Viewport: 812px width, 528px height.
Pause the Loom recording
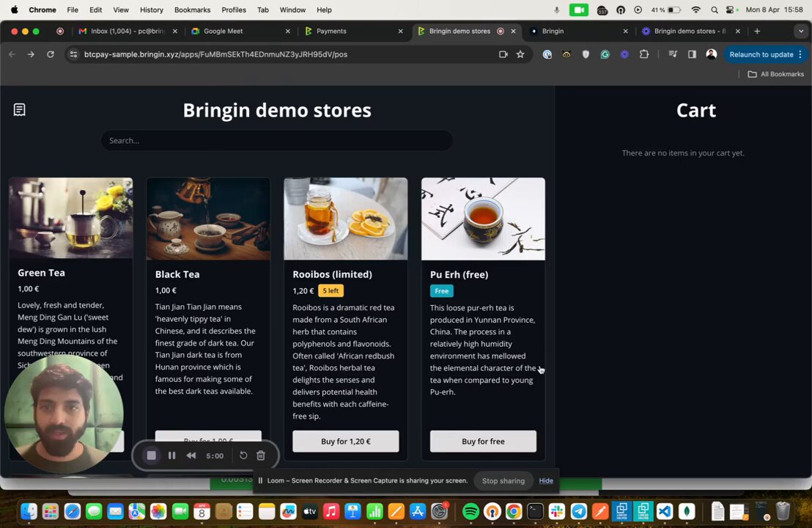click(x=171, y=455)
